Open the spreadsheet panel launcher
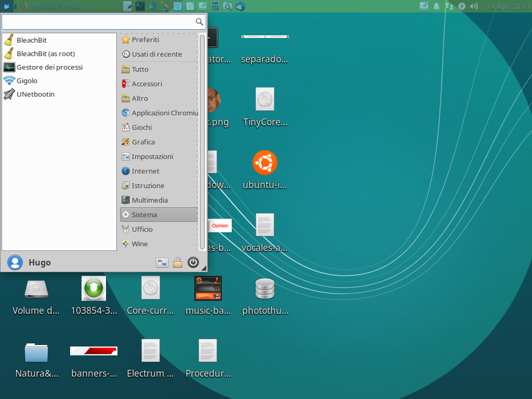This screenshot has width=532, height=399. tap(190, 6)
